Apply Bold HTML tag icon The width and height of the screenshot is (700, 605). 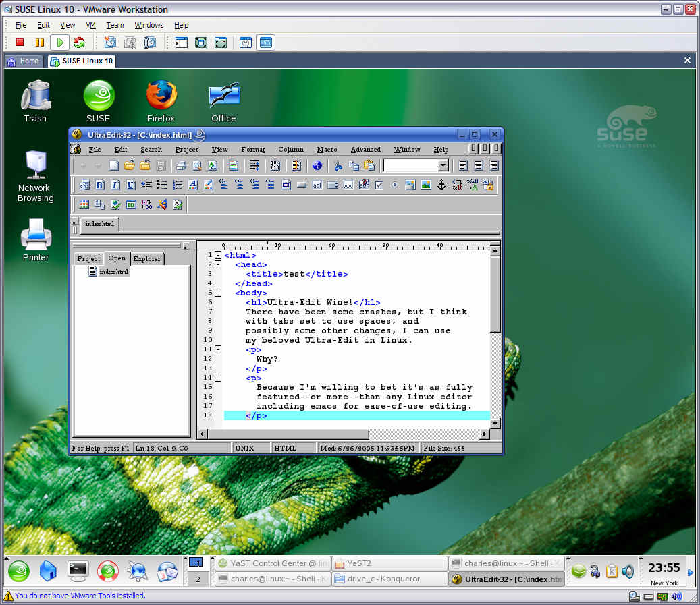point(99,185)
